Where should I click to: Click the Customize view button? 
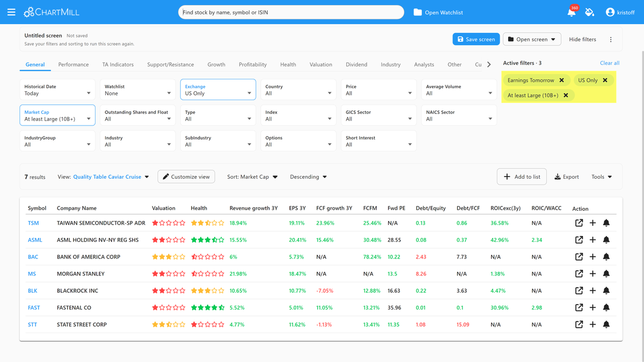pos(186,177)
